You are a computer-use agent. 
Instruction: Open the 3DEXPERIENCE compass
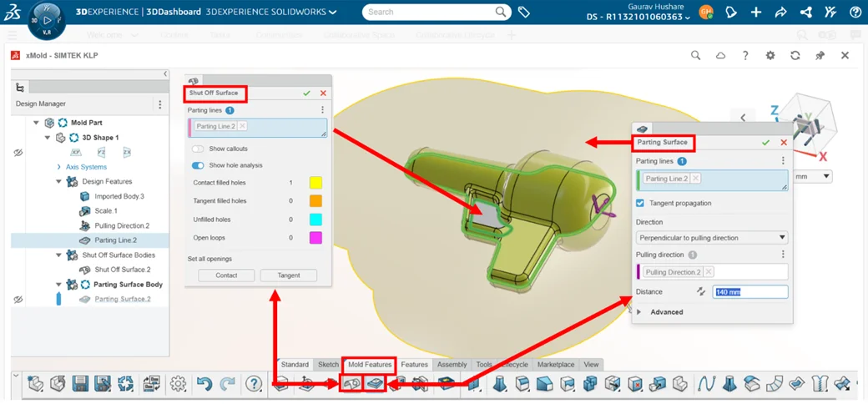(47, 21)
